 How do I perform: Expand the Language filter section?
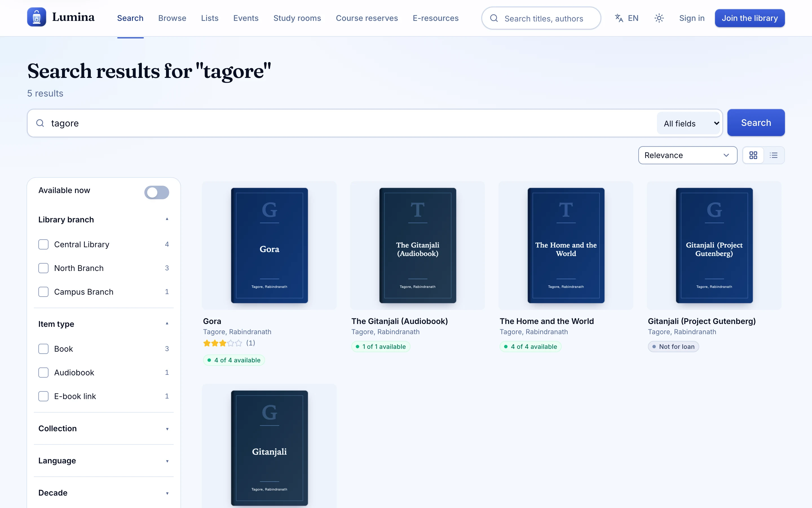[x=103, y=461]
